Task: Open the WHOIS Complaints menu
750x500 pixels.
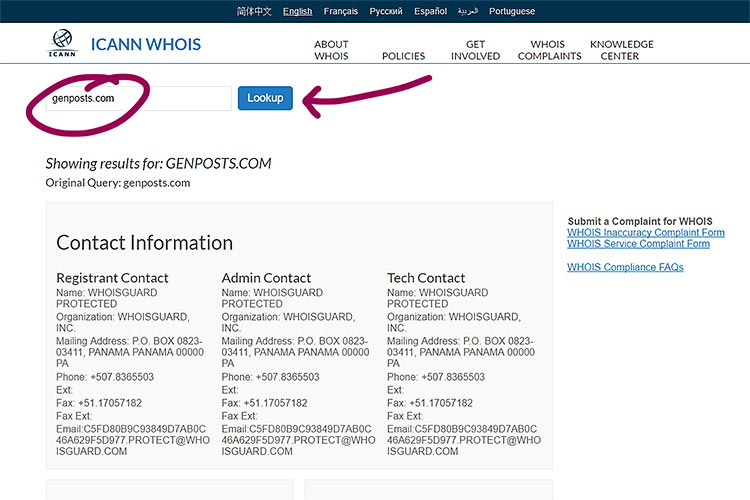Action: (x=549, y=50)
